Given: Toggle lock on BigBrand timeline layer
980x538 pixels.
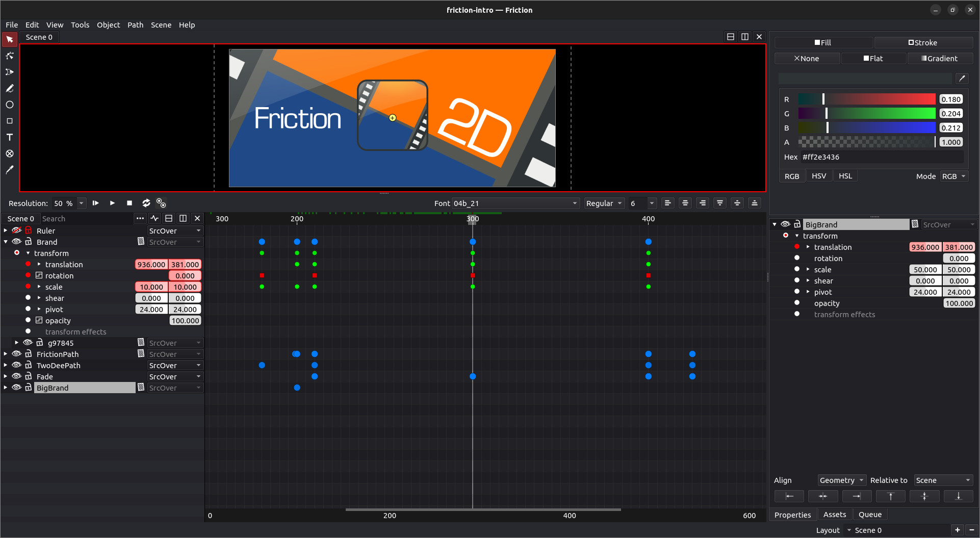Looking at the screenshot, I should [29, 388].
